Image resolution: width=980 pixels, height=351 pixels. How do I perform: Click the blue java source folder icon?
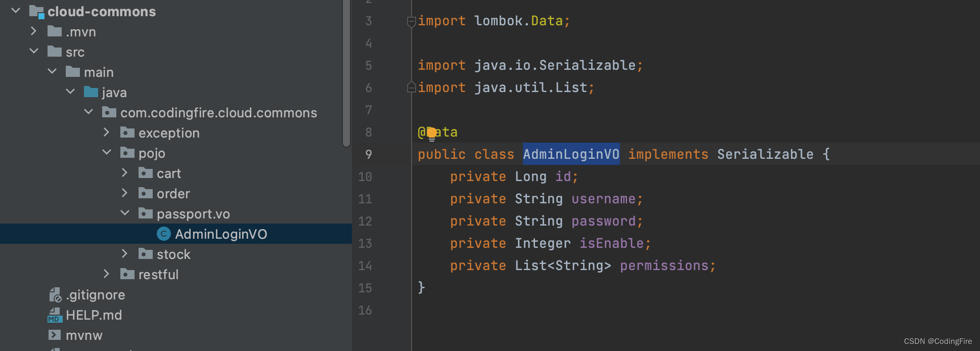[x=91, y=92]
